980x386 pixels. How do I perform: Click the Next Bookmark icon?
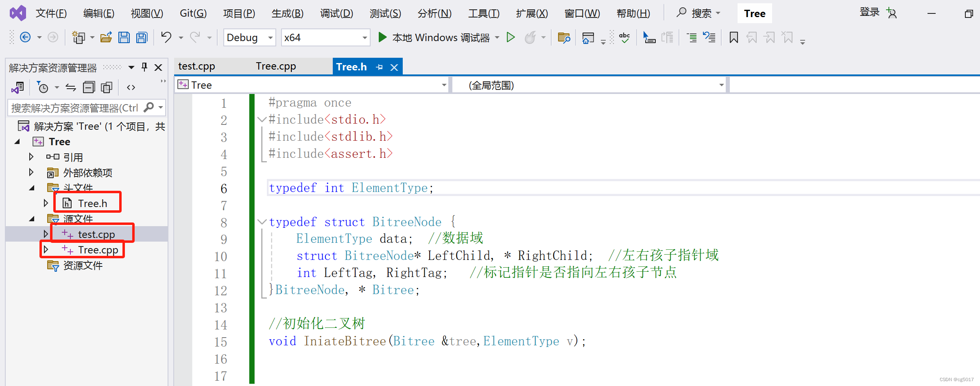coord(770,37)
